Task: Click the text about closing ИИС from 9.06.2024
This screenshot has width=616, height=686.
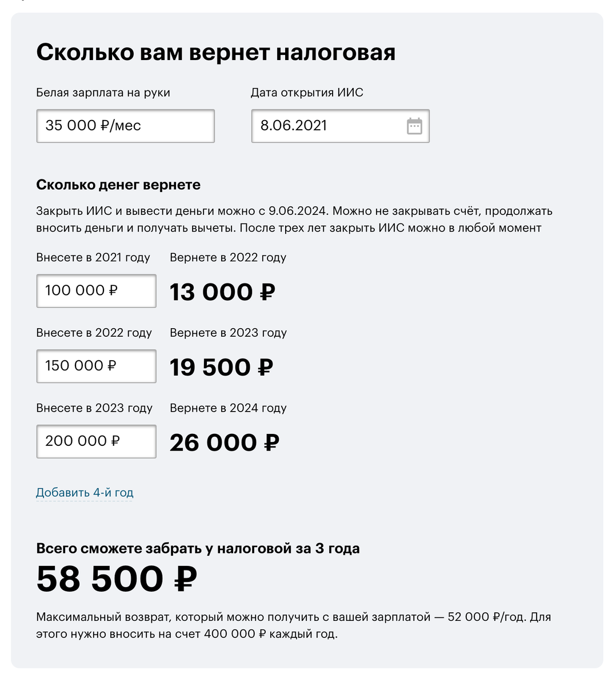Action: point(294,218)
